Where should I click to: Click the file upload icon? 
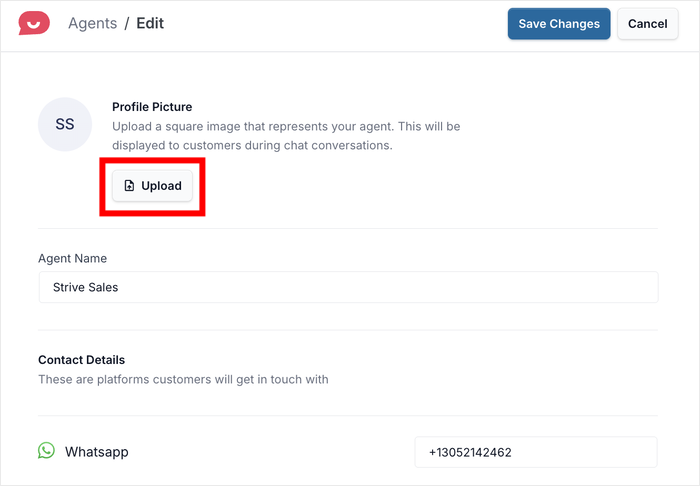[129, 186]
